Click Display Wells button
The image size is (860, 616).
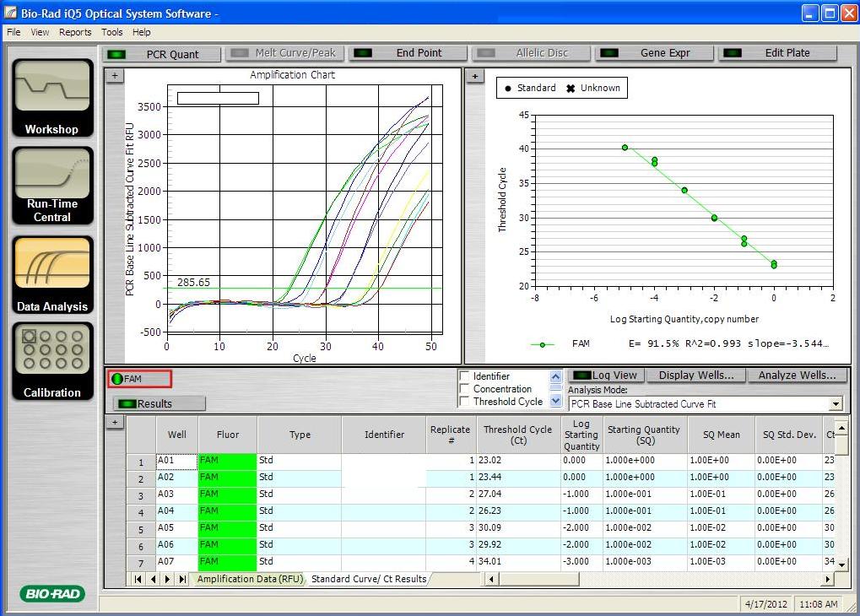click(x=696, y=376)
